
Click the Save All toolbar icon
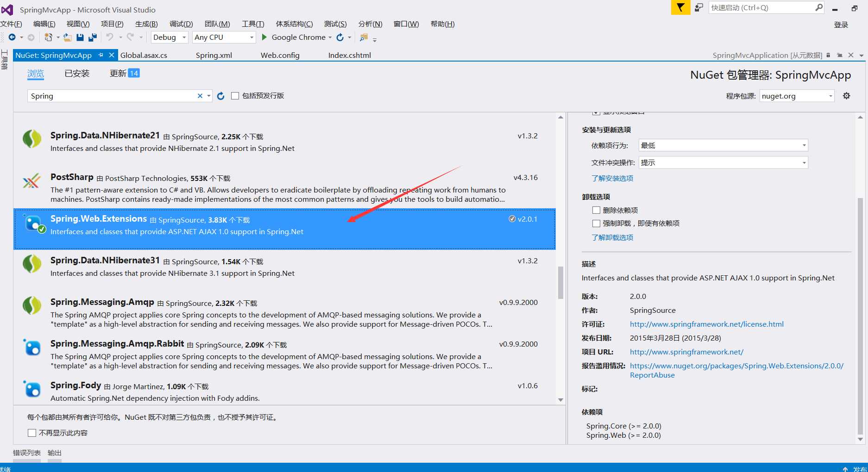point(93,37)
